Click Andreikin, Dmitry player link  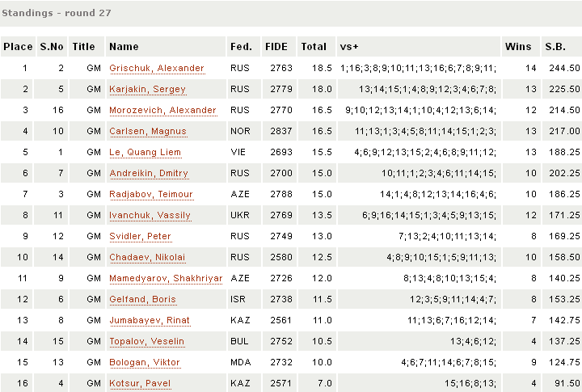(149, 174)
